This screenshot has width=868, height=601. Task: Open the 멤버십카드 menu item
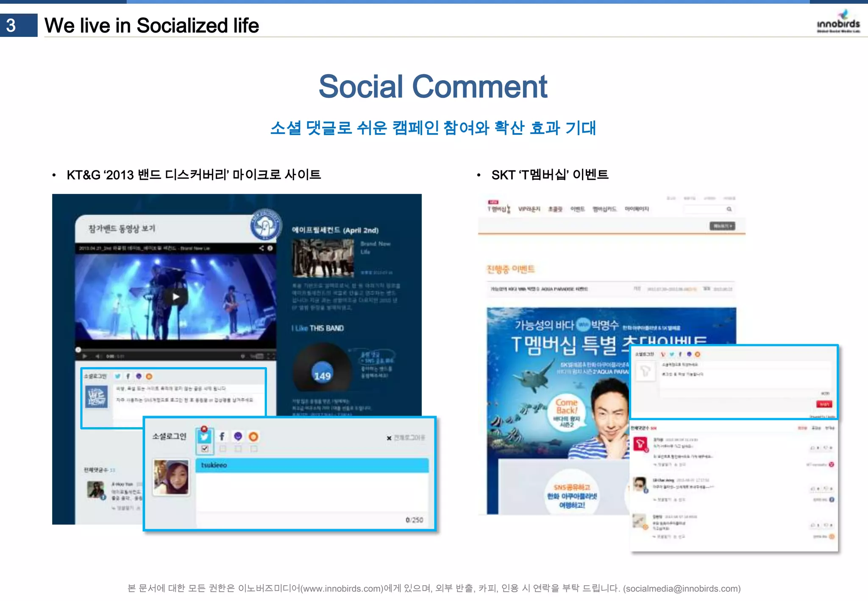(604, 209)
